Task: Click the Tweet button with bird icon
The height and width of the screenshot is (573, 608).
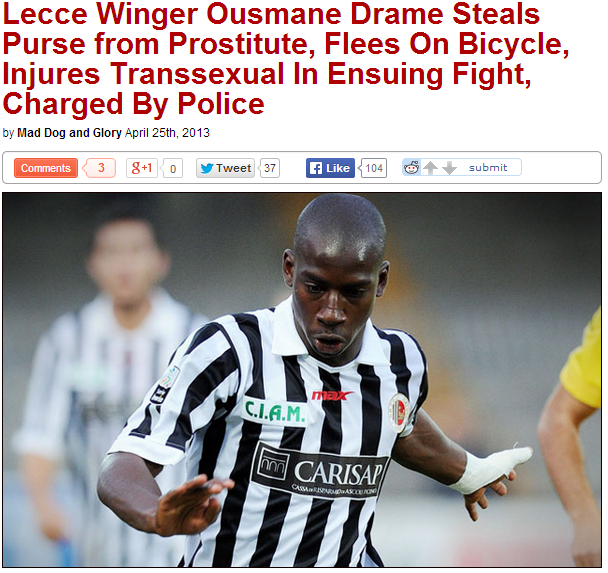Action: pos(225,168)
